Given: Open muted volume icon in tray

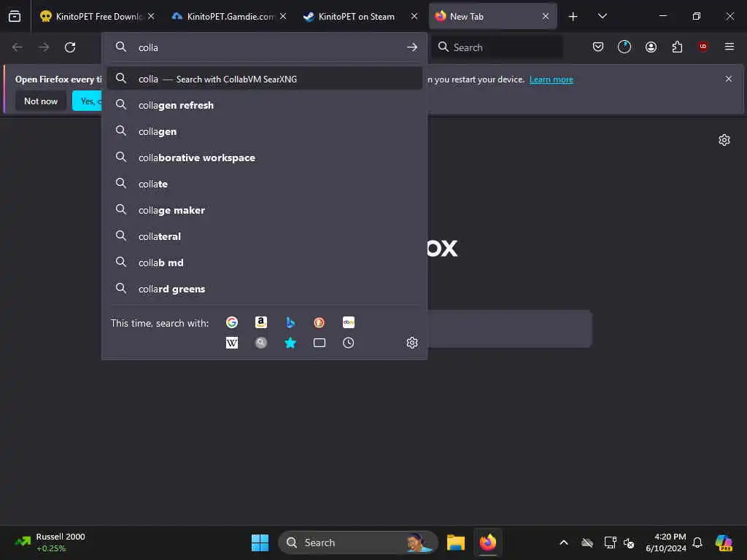Looking at the screenshot, I should (629, 542).
